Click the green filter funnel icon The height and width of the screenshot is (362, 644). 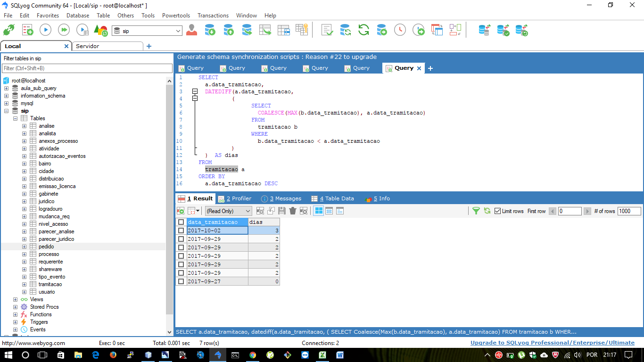476,211
